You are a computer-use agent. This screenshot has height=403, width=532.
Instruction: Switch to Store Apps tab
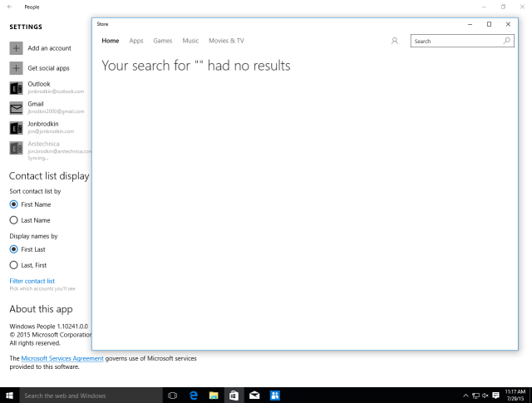click(136, 41)
